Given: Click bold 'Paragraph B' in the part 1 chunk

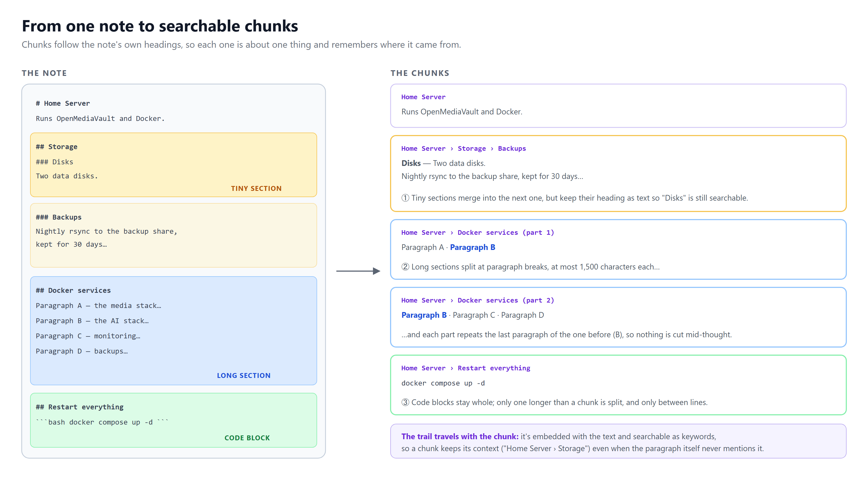Looking at the screenshot, I should [473, 247].
